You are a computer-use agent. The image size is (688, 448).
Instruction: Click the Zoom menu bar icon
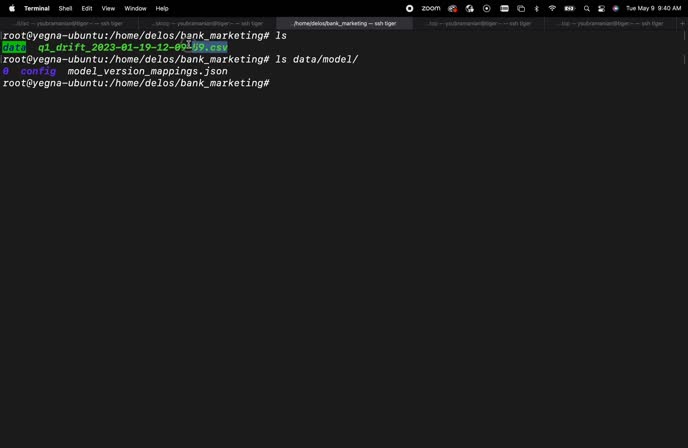click(430, 8)
